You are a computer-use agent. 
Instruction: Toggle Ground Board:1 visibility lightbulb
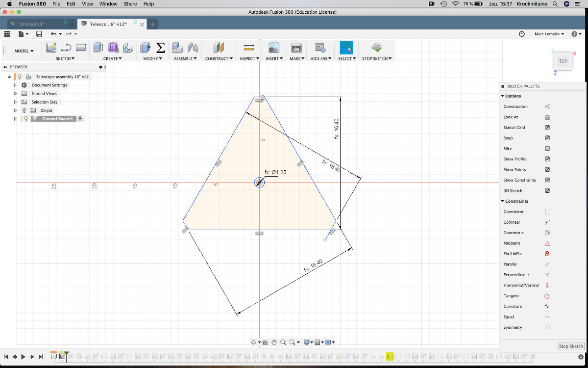pos(26,119)
